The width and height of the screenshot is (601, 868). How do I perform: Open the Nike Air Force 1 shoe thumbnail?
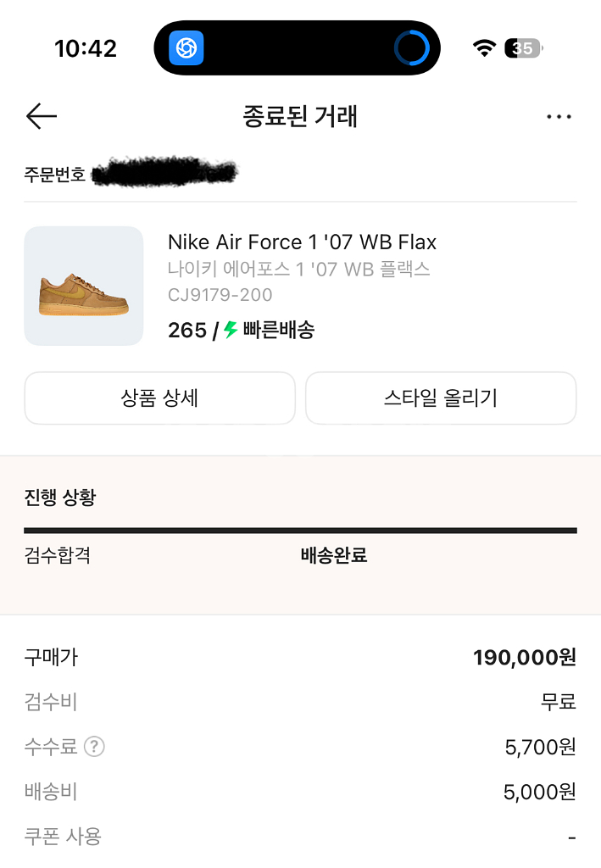point(84,286)
